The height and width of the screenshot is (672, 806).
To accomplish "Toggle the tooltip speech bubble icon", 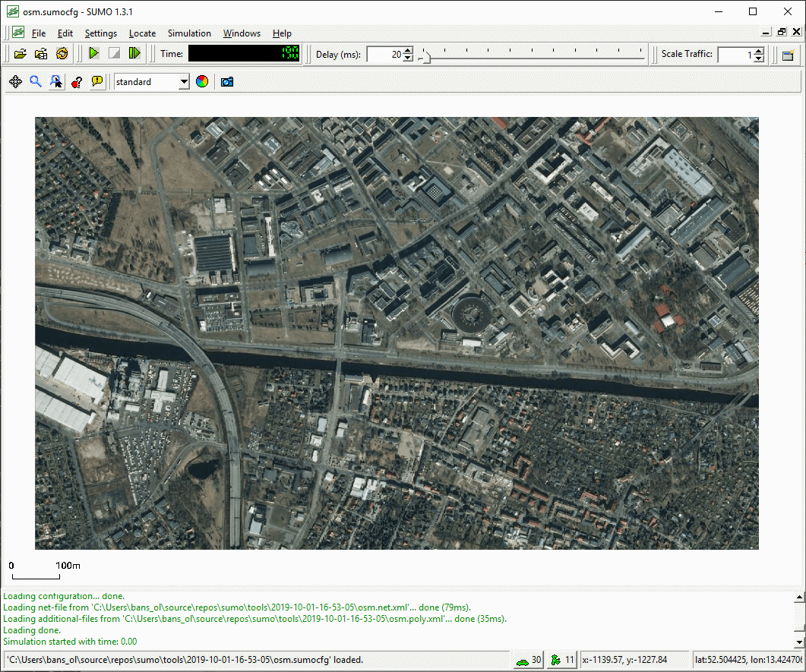I will point(97,82).
